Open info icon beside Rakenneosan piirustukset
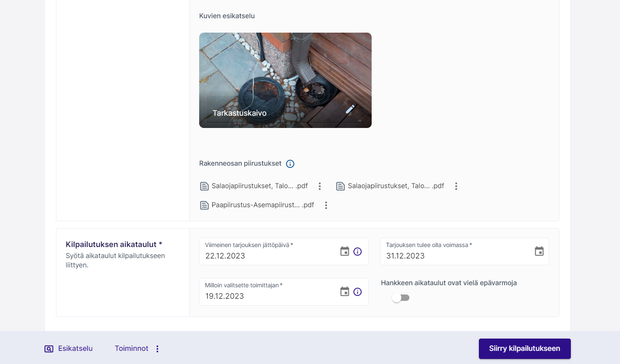The height and width of the screenshot is (364, 620). pyautogui.click(x=290, y=164)
